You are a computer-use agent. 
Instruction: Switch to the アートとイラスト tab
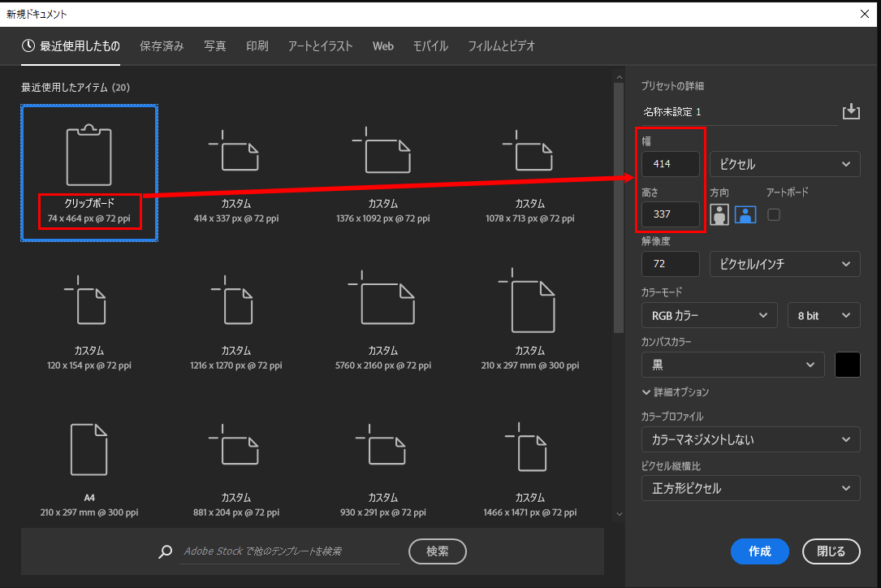point(320,46)
